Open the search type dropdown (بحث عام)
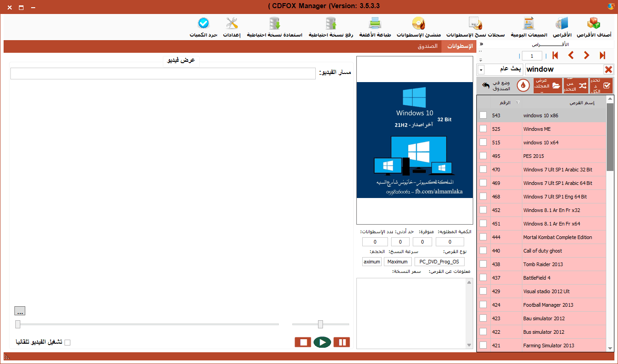618x364 pixels. (x=481, y=70)
